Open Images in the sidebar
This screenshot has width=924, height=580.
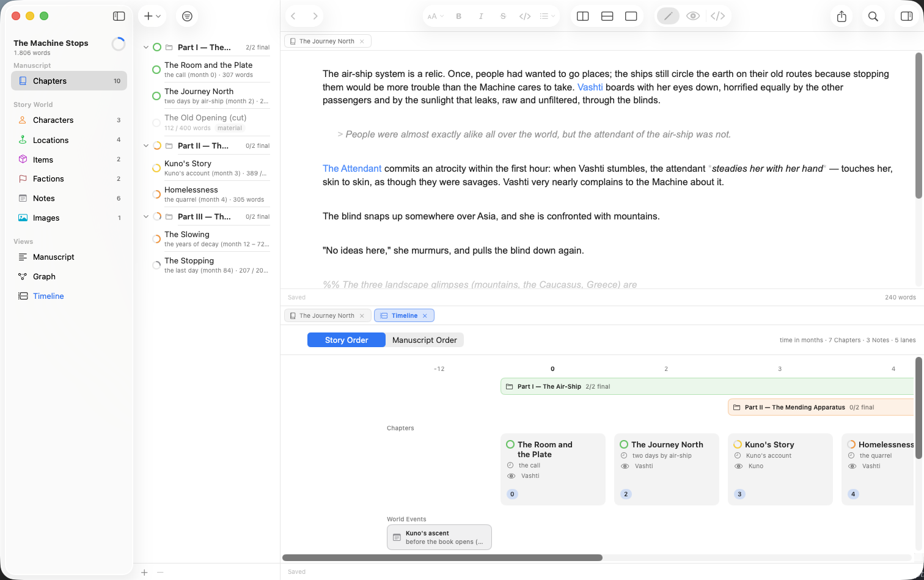69,218
